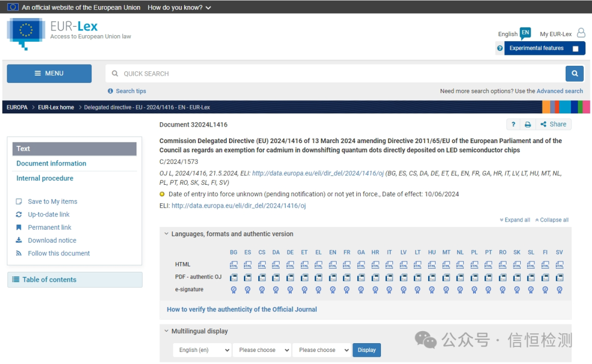Open the English (en) language dropdown
Viewport: 592px width, 364px height.
tap(202, 350)
